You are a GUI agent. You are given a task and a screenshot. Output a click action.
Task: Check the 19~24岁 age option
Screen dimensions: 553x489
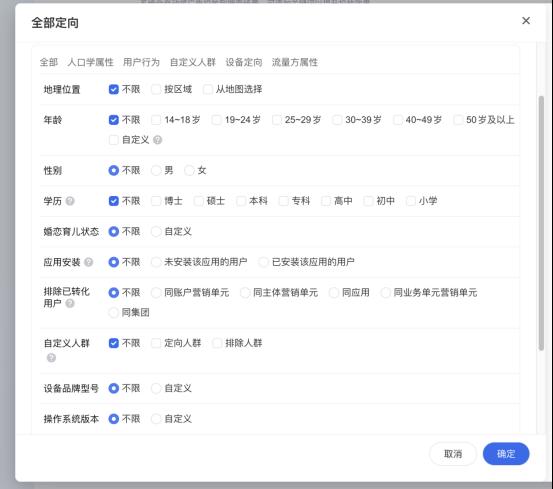[217, 120]
